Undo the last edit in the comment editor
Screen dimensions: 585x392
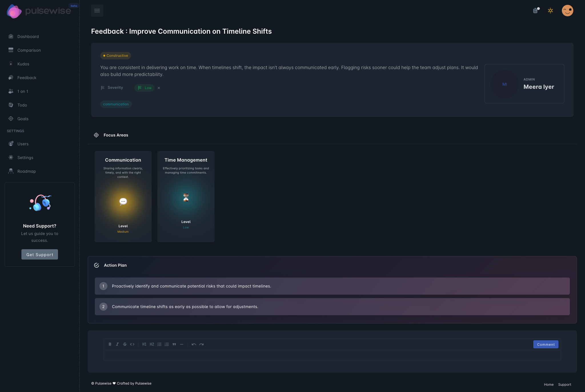tap(194, 344)
